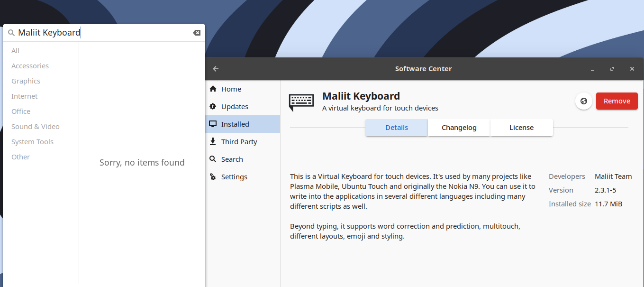Click the Version label
This screenshot has height=287, width=644.
[x=561, y=190]
